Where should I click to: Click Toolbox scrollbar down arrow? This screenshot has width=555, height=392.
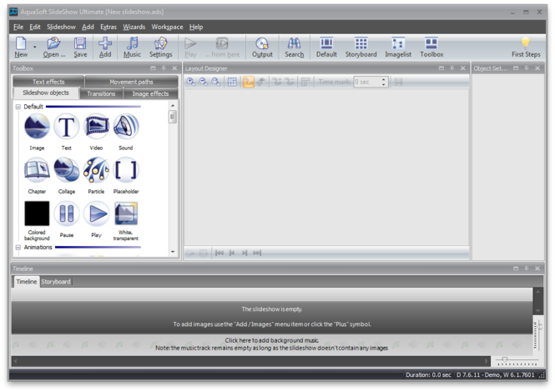(x=173, y=252)
